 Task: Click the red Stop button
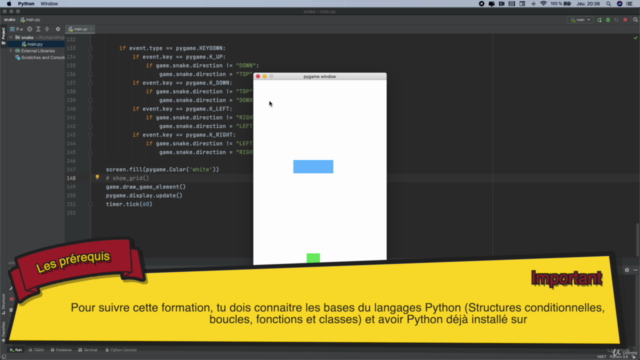pos(625,20)
